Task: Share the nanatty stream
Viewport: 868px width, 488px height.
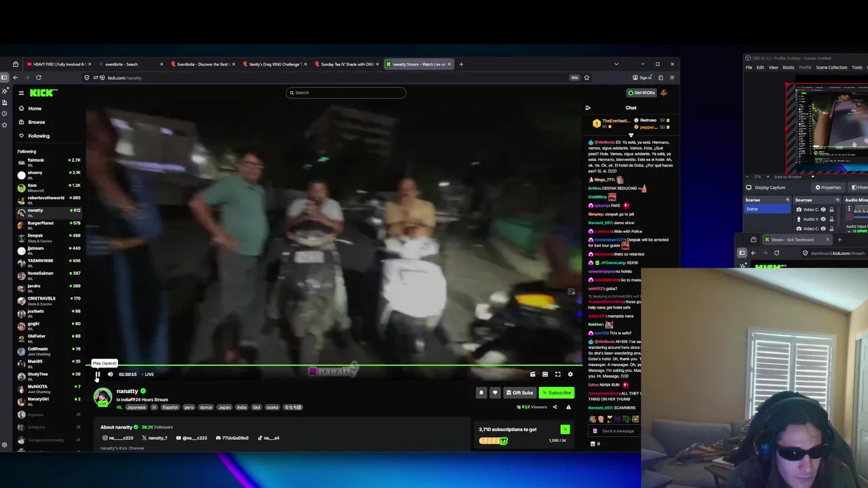Action: point(555,407)
